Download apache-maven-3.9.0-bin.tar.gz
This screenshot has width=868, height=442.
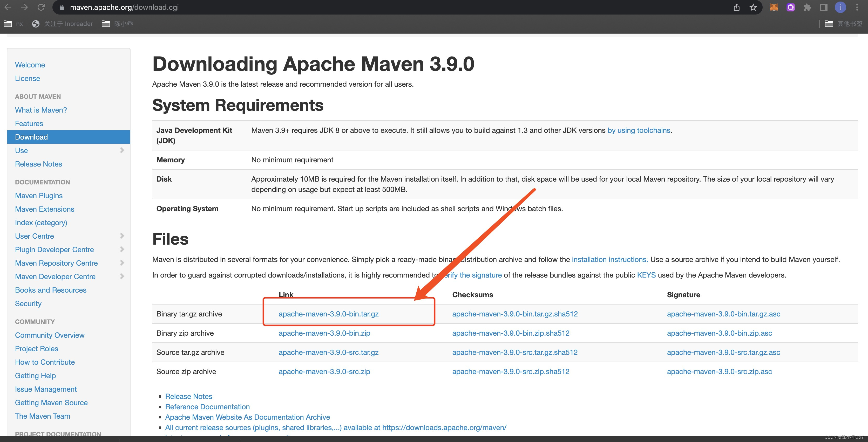[329, 314]
